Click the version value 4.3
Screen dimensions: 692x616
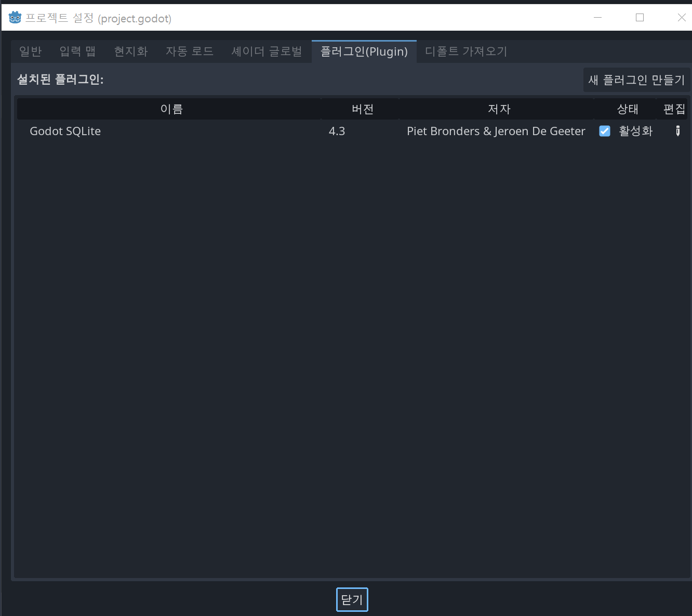pyautogui.click(x=337, y=131)
